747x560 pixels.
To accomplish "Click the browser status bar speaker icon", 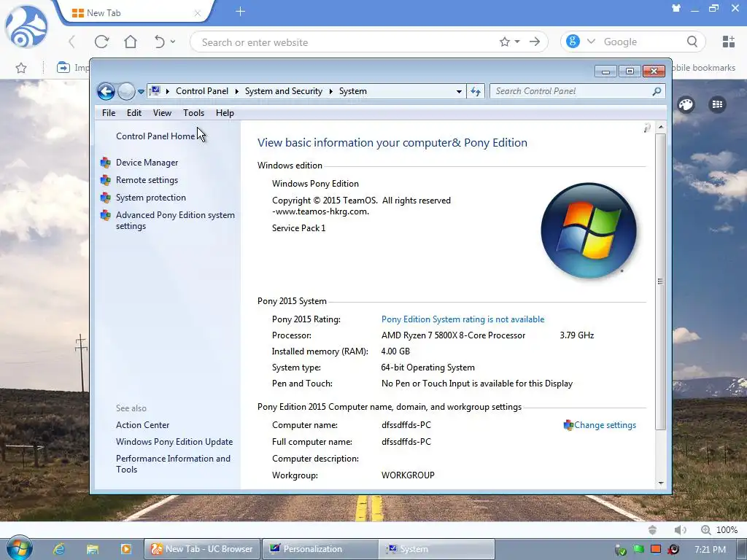I will coord(680,530).
